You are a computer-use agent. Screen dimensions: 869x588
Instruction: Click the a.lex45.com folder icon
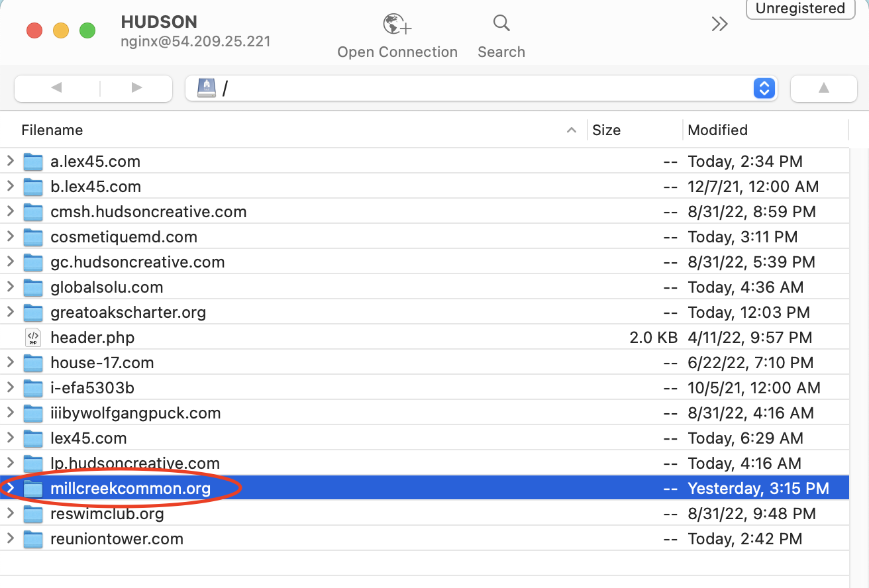click(33, 162)
